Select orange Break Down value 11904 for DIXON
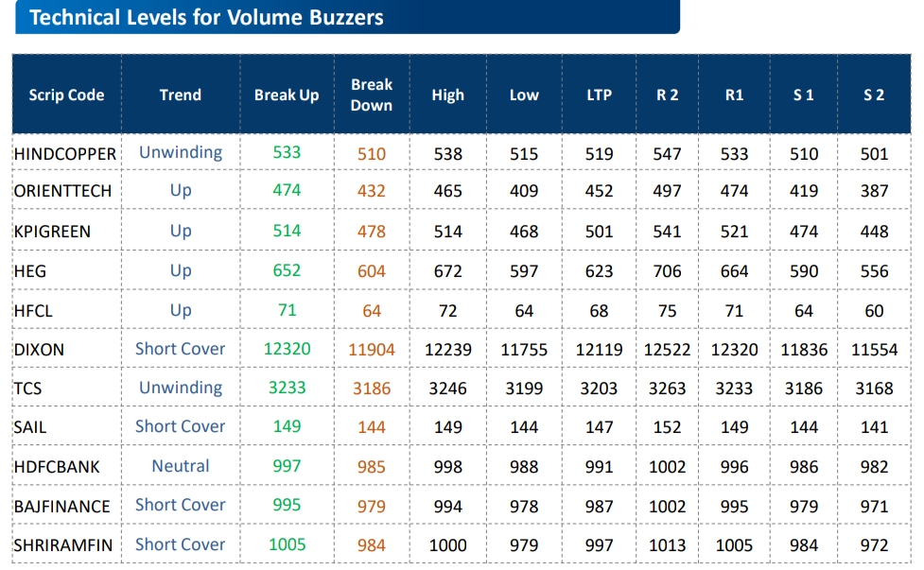 coord(372,350)
